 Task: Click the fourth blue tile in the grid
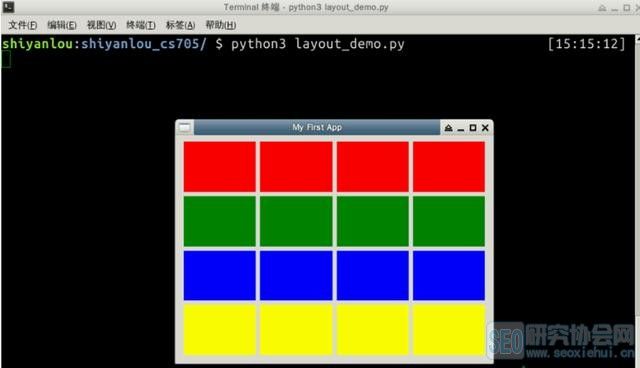449,275
